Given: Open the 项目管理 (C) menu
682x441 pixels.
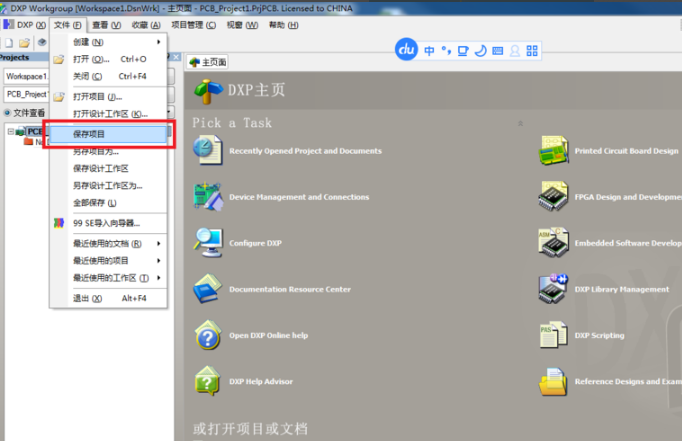Looking at the screenshot, I should pyautogui.click(x=194, y=25).
